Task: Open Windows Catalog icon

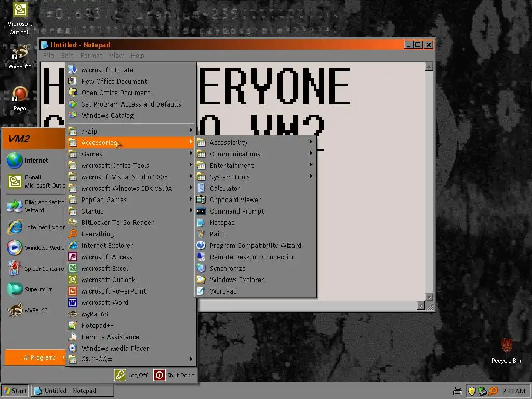Action: [73, 115]
